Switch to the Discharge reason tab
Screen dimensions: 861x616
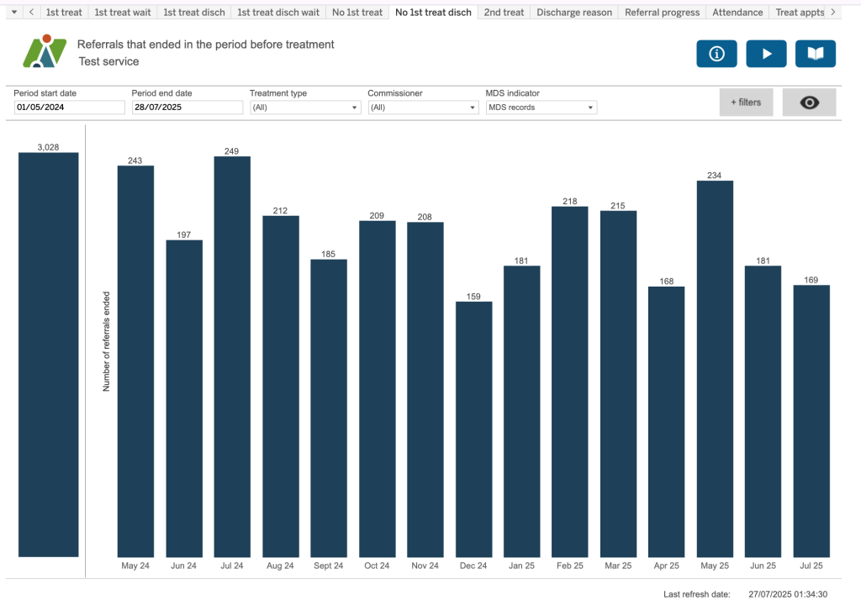[x=573, y=13]
